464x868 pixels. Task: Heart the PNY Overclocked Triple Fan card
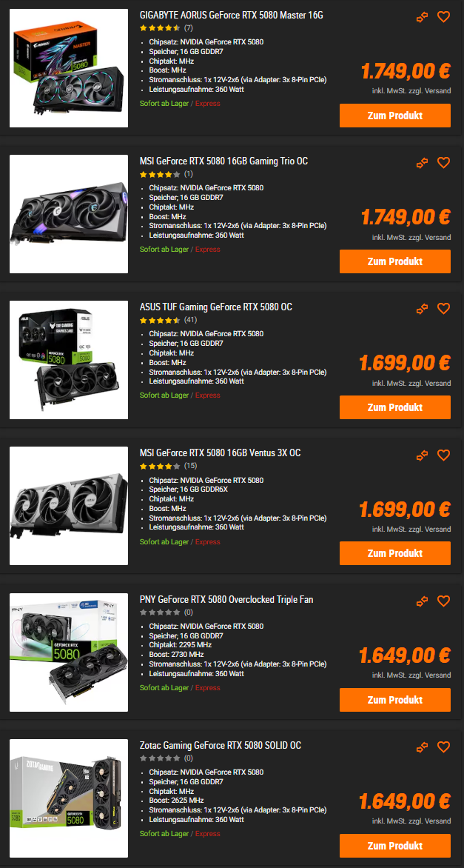443,601
